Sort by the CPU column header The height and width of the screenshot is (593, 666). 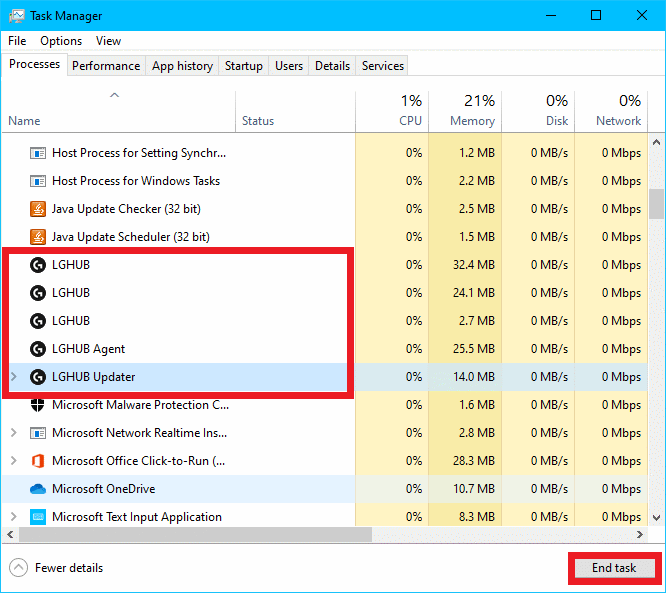tap(392, 110)
